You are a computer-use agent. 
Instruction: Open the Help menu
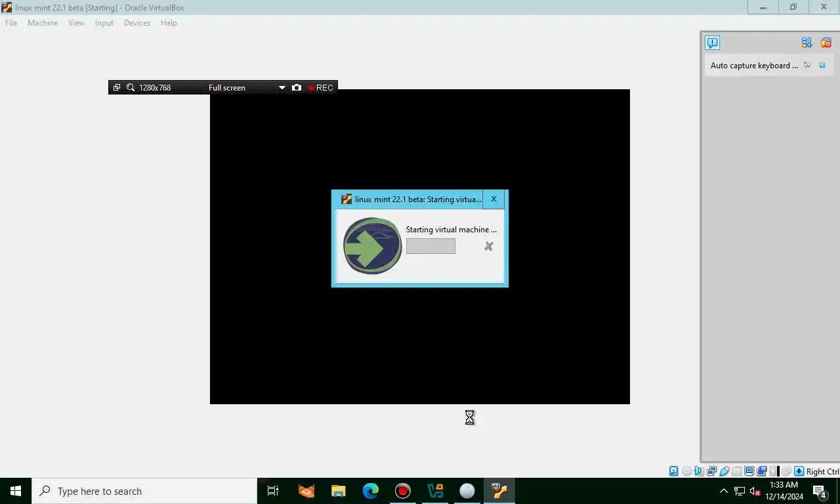coord(169,23)
